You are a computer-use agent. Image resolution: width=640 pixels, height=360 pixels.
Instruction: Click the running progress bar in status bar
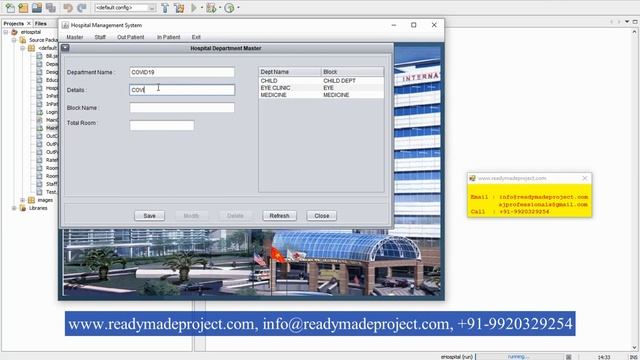(519, 357)
